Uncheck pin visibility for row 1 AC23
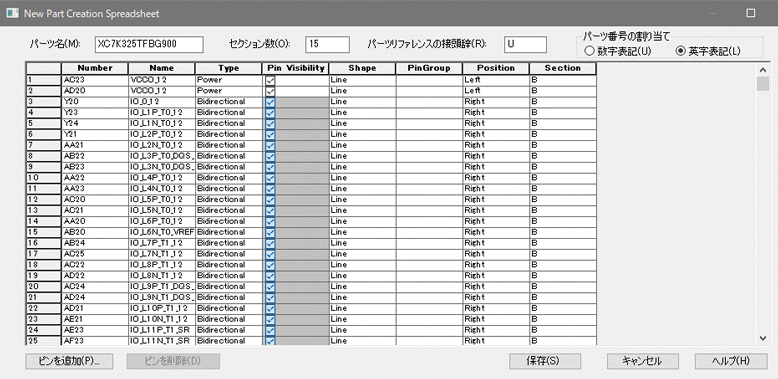778x379 pixels. pos(270,80)
